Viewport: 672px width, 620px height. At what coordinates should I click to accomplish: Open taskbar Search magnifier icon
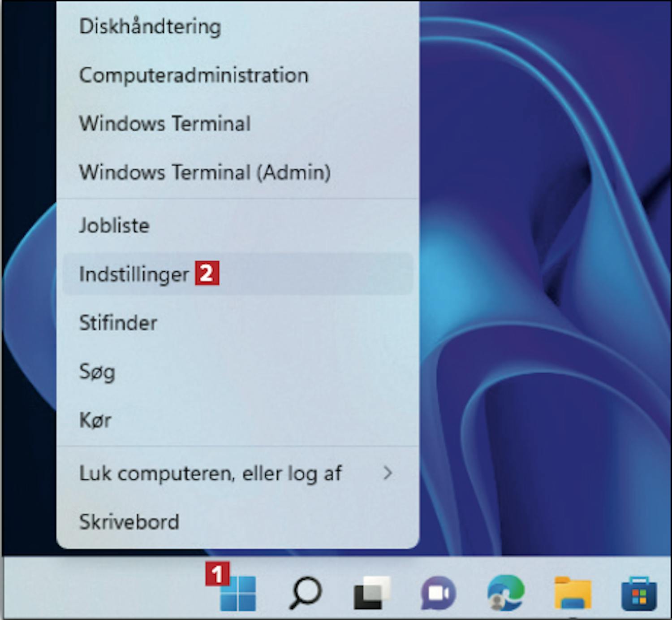pyautogui.click(x=305, y=593)
